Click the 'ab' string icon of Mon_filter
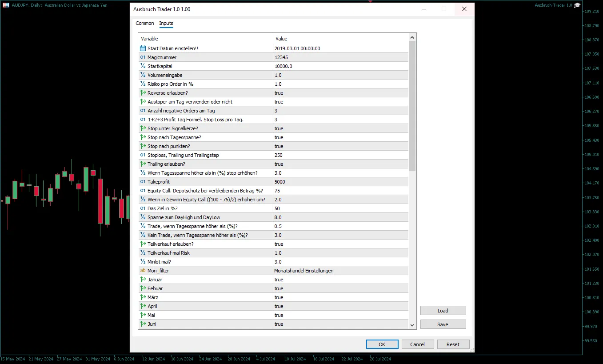The image size is (603, 364). (x=143, y=271)
